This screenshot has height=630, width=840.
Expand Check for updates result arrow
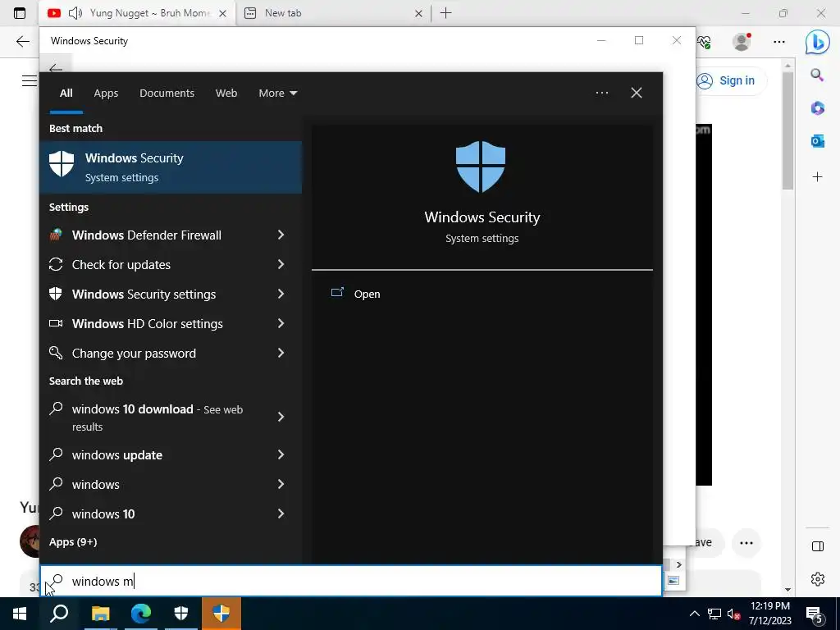pyautogui.click(x=281, y=264)
